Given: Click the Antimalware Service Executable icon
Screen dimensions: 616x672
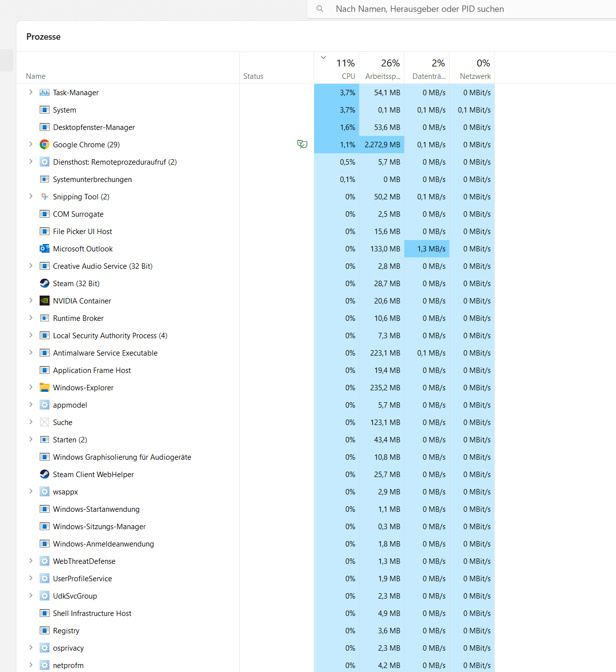Looking at the screenshot, I should [x=45, y=353].
